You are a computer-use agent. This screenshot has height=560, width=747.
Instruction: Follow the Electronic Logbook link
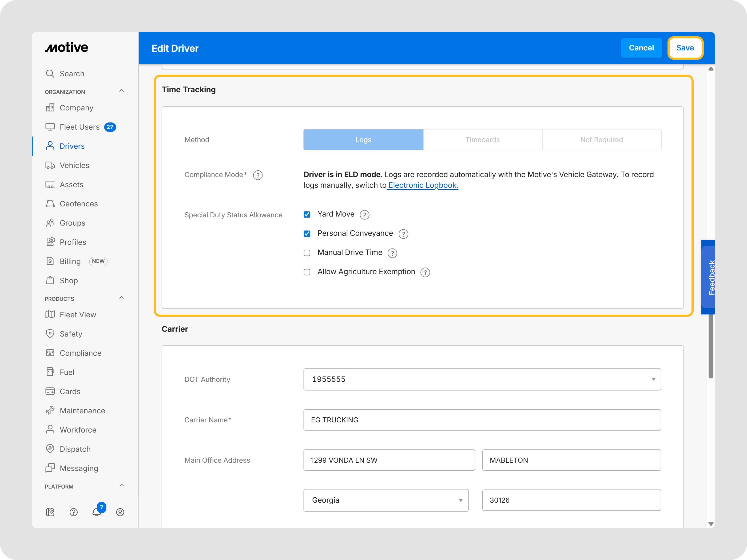[423, 185]
